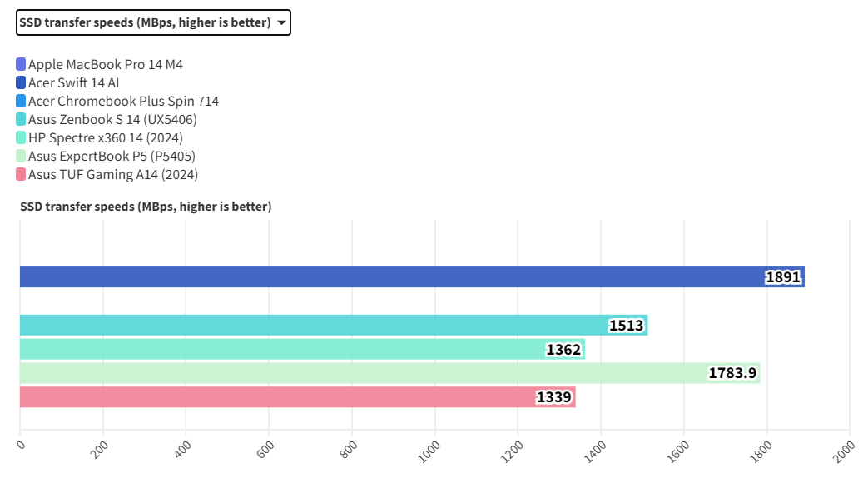Click the dropdown arrow beside SSD transfer speeds
Screen dimensions: 868x478
coord(282,23)
